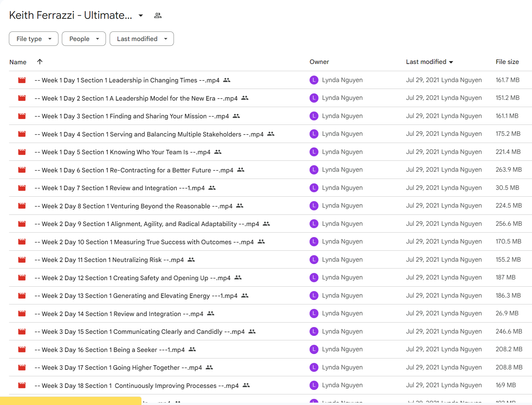The width and height of the screenshot is (532, 405).
Task: Click the File size column header
Action: point(507,62)
